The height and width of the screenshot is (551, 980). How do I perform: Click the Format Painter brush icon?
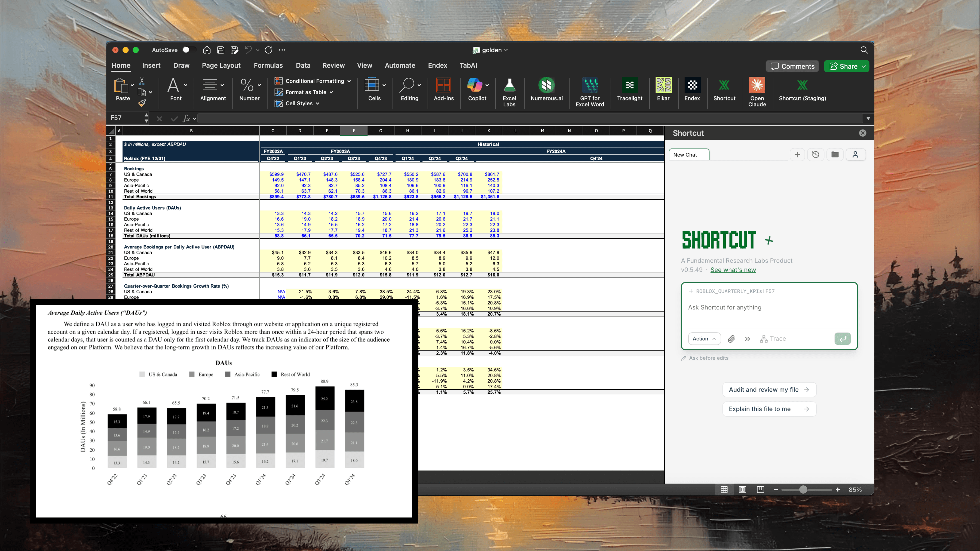[142, 103]
